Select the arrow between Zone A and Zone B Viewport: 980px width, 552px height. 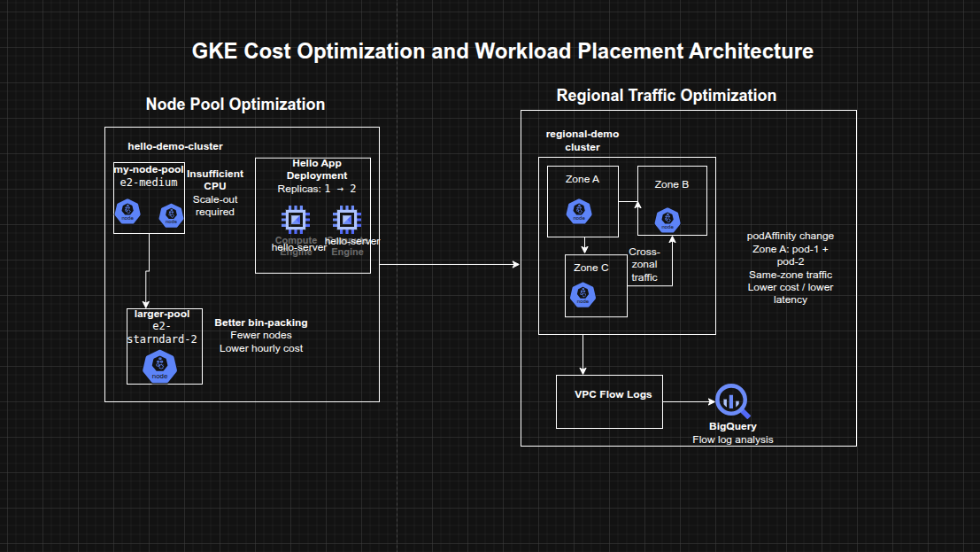click(x=629, y=203)
